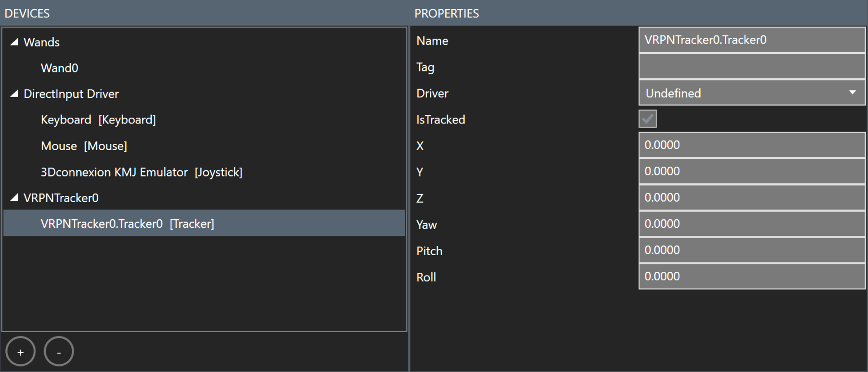Select VRPNTracker0.Tracker0 tracker item
The image size is (868, 372).
(127, 224)
